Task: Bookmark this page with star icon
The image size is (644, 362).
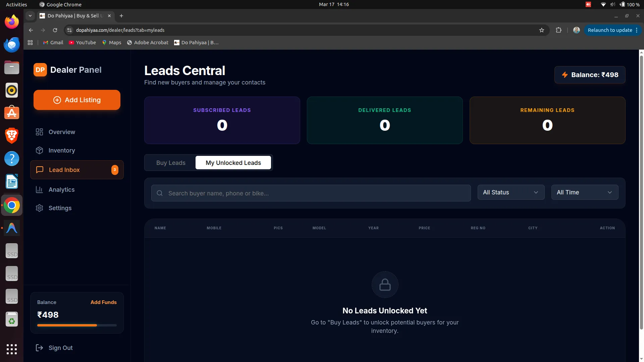Action: [x=541, y=30]
